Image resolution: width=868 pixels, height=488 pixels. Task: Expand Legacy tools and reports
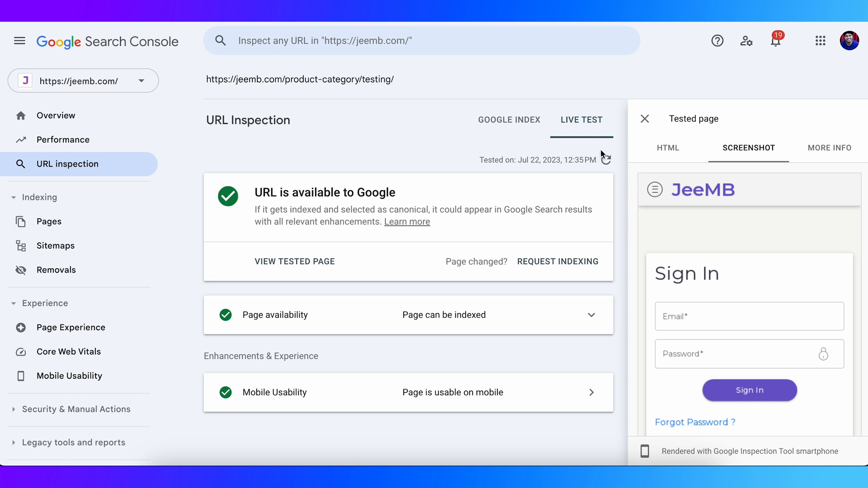14,443
